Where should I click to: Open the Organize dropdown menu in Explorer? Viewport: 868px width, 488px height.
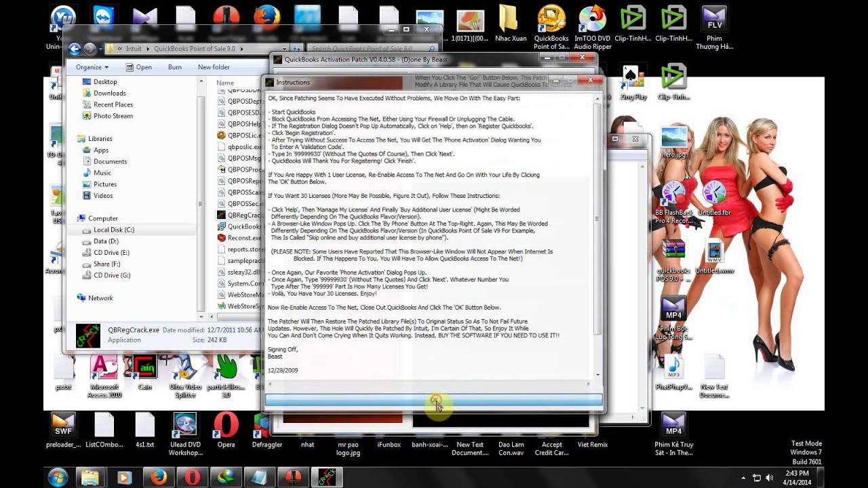(92, 67)
